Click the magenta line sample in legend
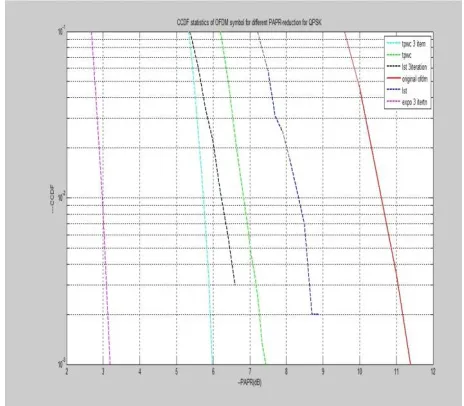 393,101
